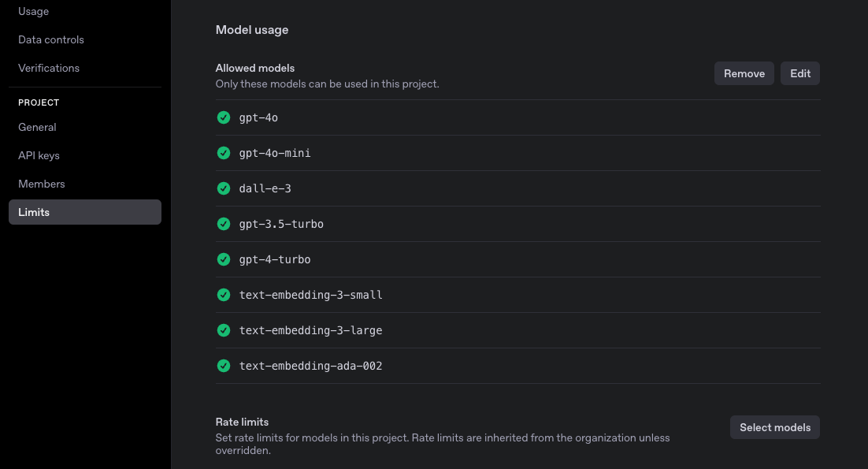Click the check icon next to gpt-3.5-turbo
Viewport: 868px width, 469px height.
click(224, 224)
